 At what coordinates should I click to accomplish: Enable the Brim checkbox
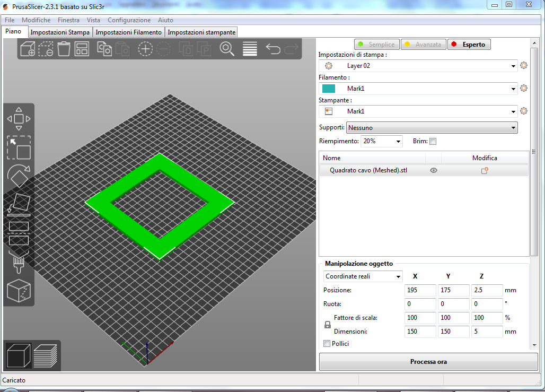tap(433, 142)
